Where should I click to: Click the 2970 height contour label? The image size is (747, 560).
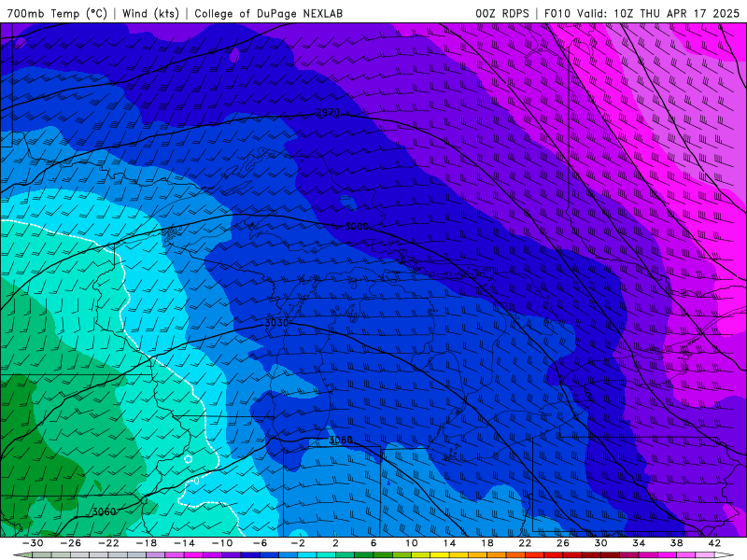[x=328, y=113]
